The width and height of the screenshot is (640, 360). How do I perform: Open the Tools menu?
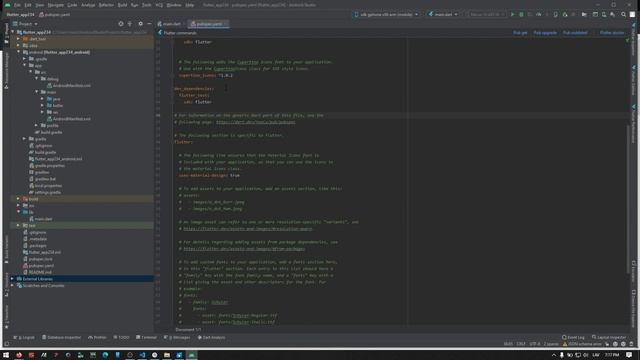pyautogui.click(x=147, y=5)
